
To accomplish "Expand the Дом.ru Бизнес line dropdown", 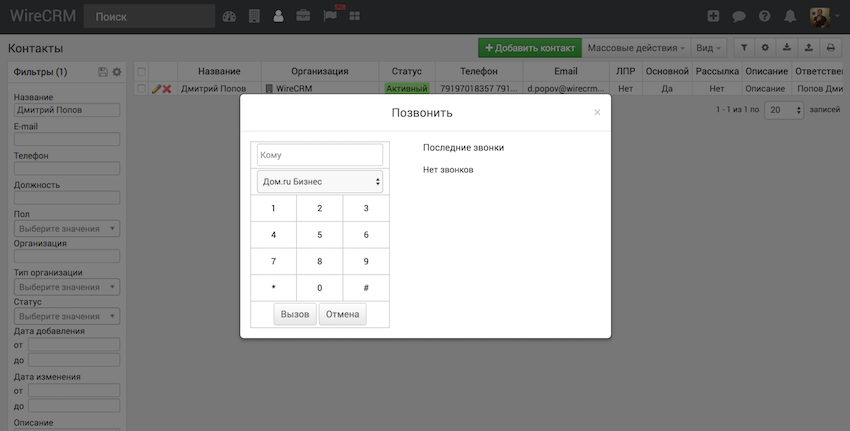I will tap(320, 181).
